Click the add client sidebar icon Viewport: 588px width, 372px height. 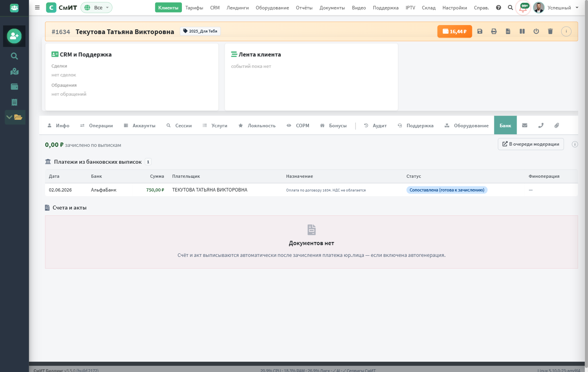14,36
